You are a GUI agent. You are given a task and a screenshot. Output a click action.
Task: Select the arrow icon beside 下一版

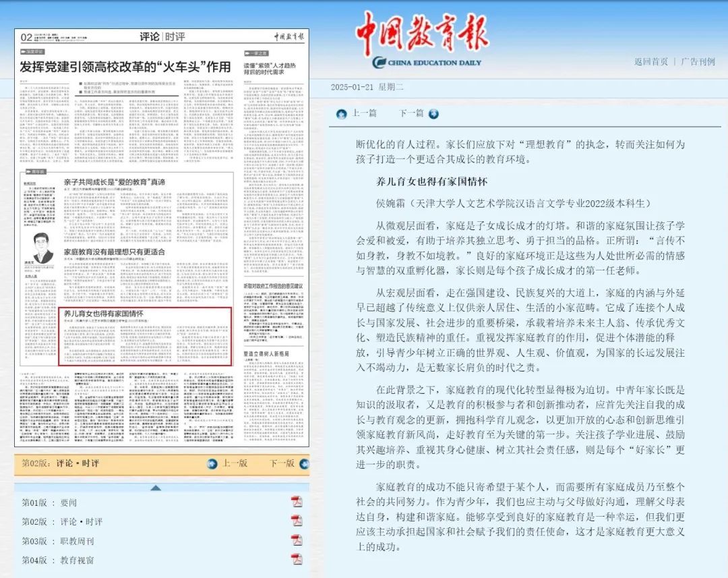[303, 464]
